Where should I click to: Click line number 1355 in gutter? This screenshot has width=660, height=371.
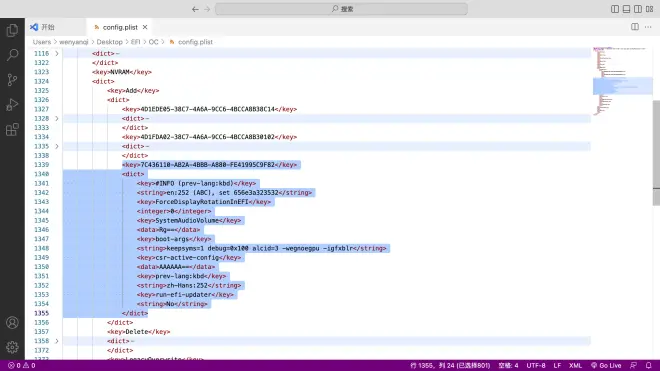click(x=41, y=313)
